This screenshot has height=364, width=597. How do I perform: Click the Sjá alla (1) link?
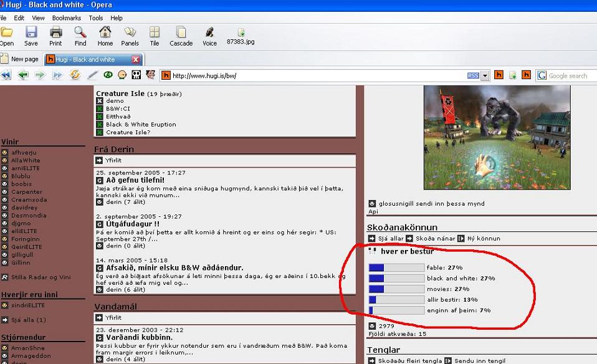point(29,320)
